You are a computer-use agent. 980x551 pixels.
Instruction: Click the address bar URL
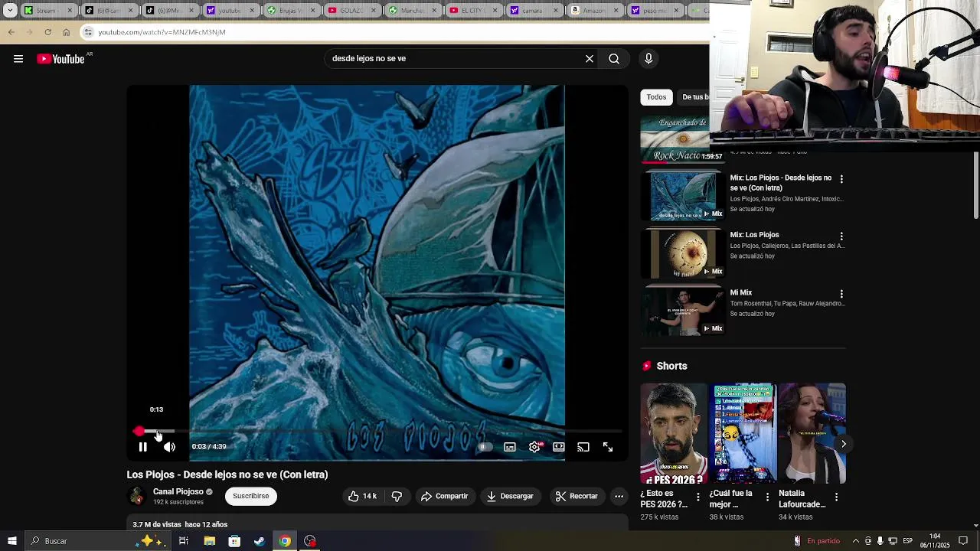[x=162, y=32]
